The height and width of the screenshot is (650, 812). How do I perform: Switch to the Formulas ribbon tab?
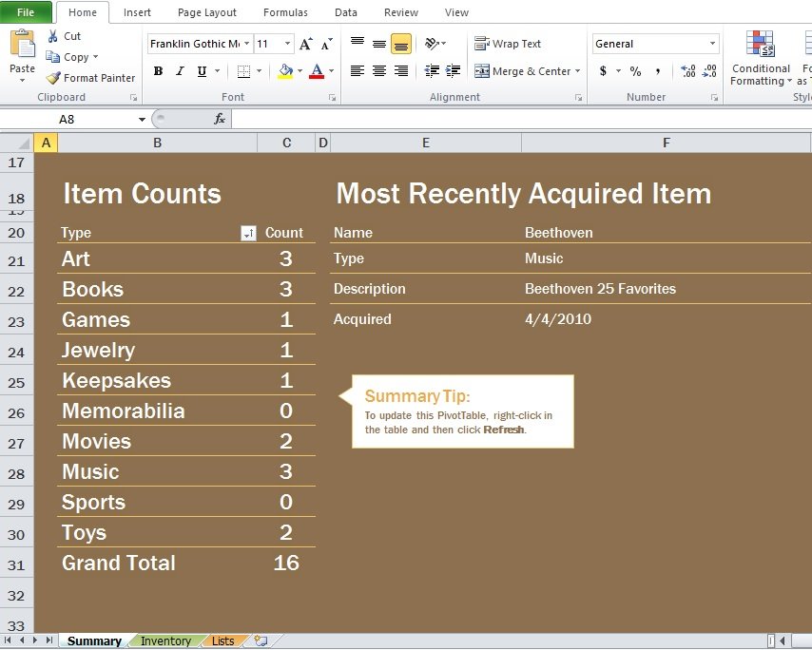click(285, 12)
